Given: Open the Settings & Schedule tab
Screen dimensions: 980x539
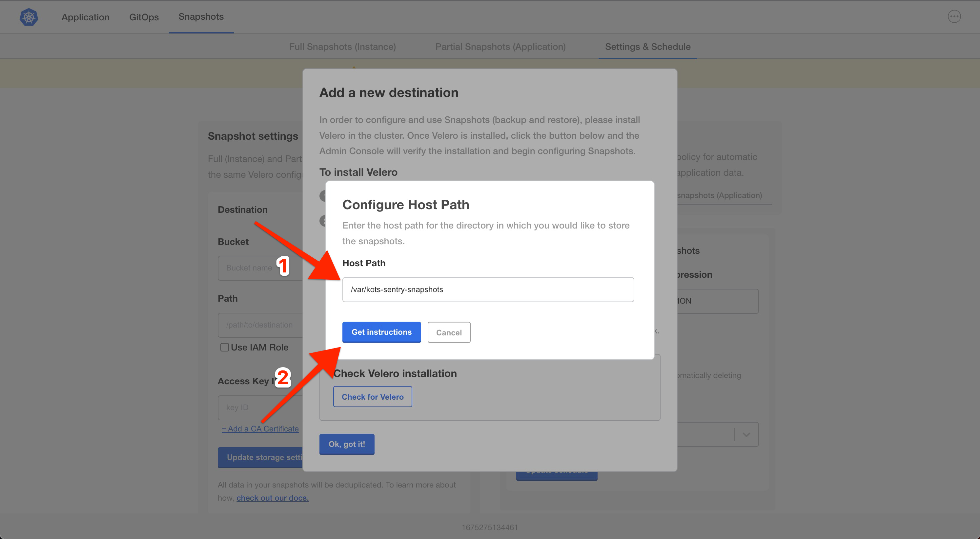Looking at the screenshot, I should (x=647, y=47).
